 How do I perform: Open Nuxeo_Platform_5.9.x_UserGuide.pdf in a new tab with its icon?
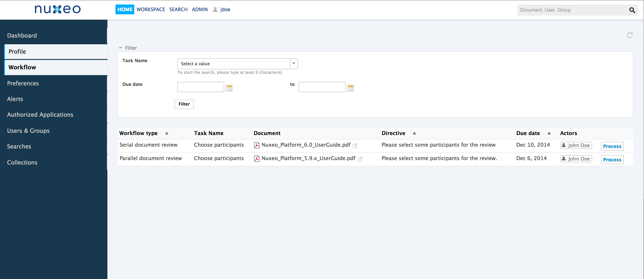coord(360,159)
